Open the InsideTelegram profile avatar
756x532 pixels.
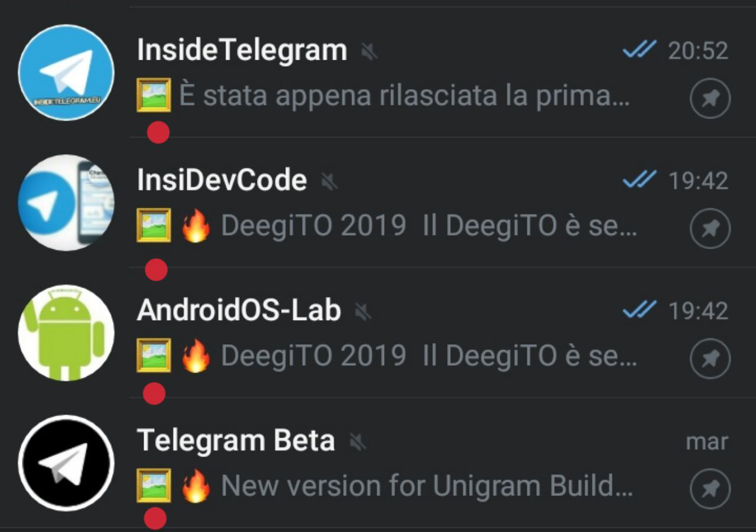pos(66,72)
